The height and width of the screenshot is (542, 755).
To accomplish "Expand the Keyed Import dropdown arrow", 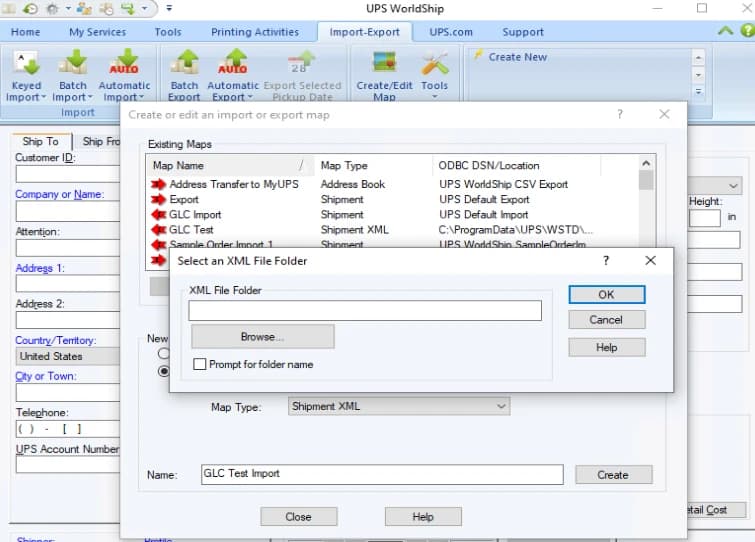I will (x=44, y=97).
